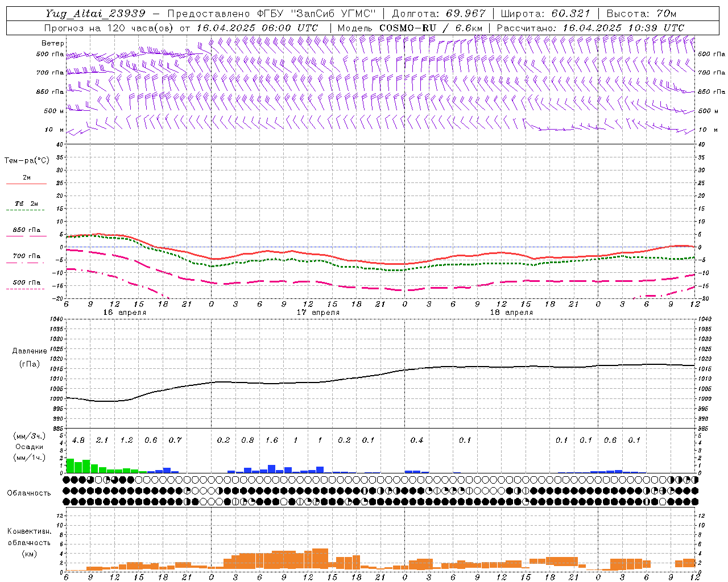Image resolution: width=728 pixels, height=582 pixels.
Task: Click the forecast start time 16.04.2025 06:00 UTC
Action: click(257, 28)
